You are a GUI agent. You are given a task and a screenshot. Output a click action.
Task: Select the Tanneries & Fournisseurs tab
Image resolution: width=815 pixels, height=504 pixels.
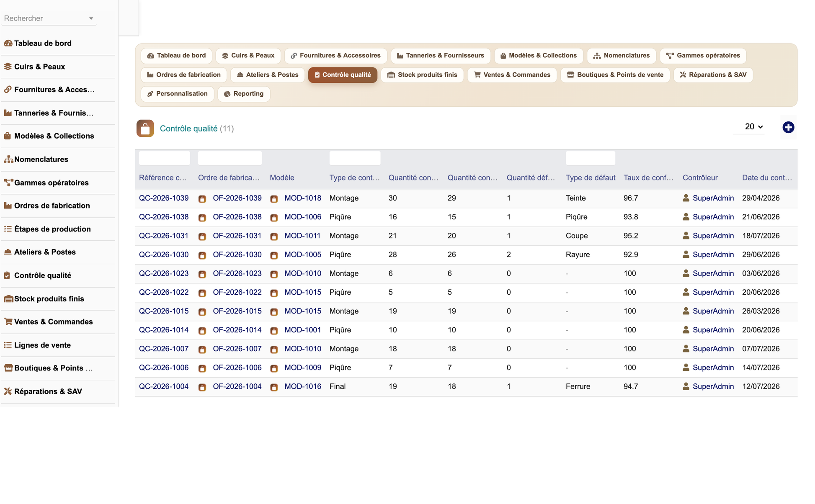pos(441,55)
